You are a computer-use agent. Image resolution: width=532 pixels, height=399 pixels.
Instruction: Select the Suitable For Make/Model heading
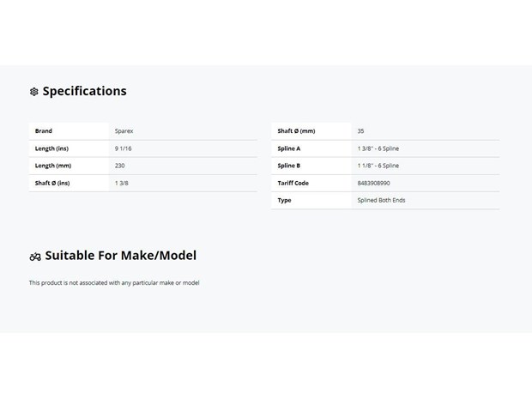coord(120,255)
